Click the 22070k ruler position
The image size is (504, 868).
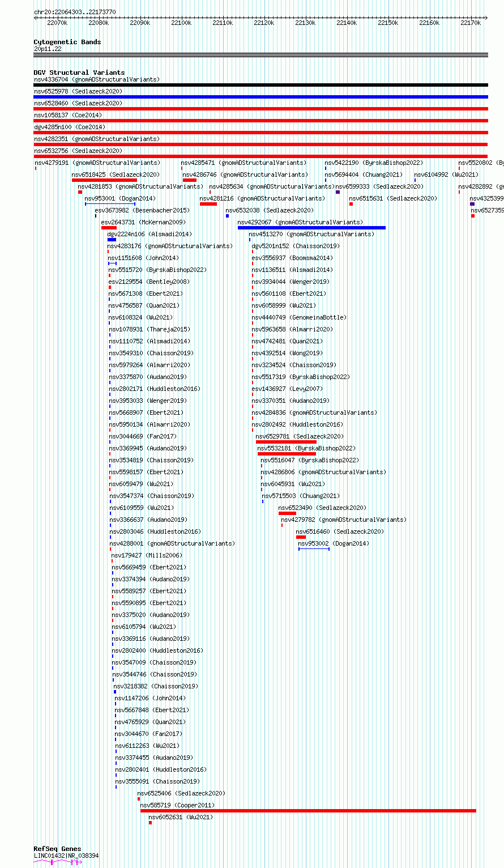point(57,23)
